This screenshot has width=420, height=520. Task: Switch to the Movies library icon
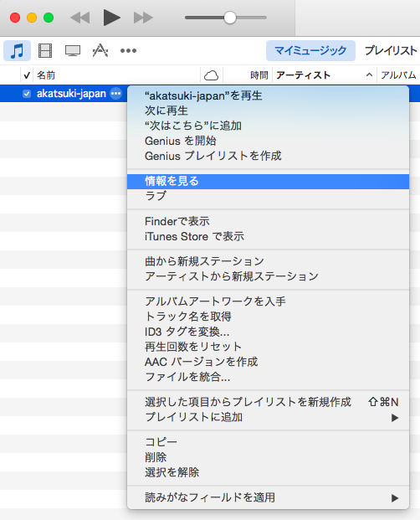coord(45,51)
